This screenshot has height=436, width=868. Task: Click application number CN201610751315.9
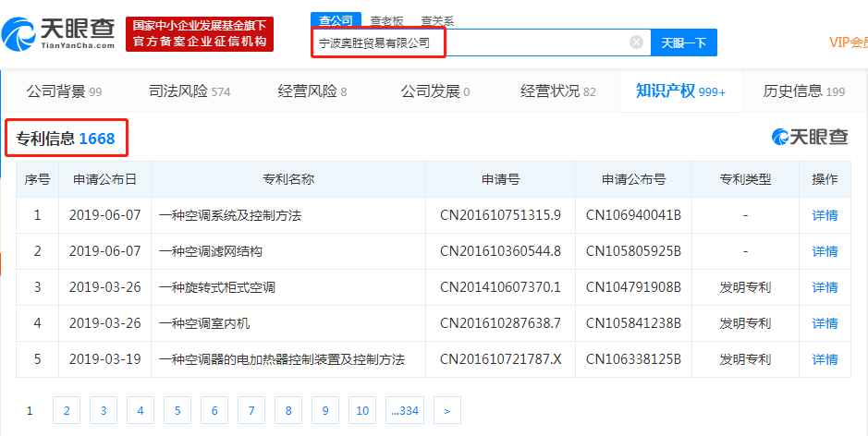[x=500, y=215]
